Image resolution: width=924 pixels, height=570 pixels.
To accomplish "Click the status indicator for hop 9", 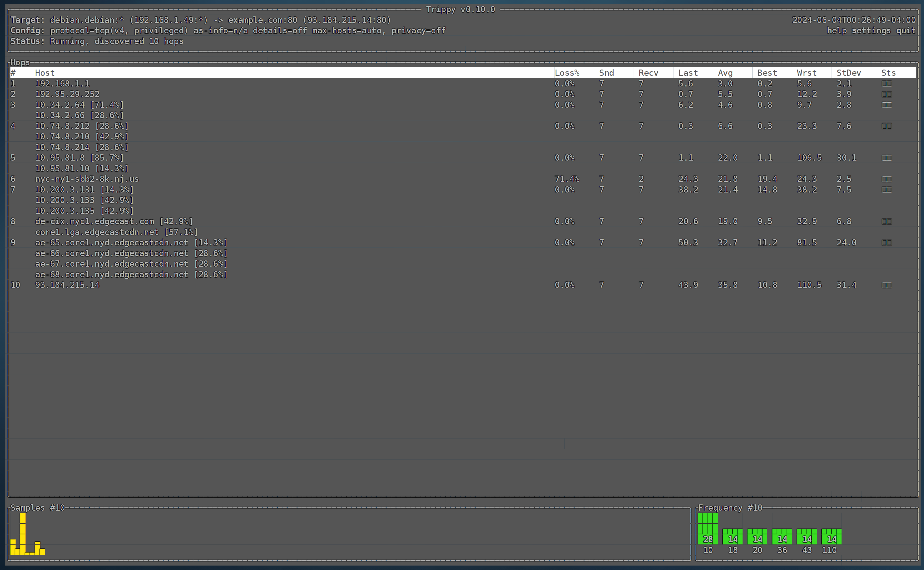I will point(886,242).
